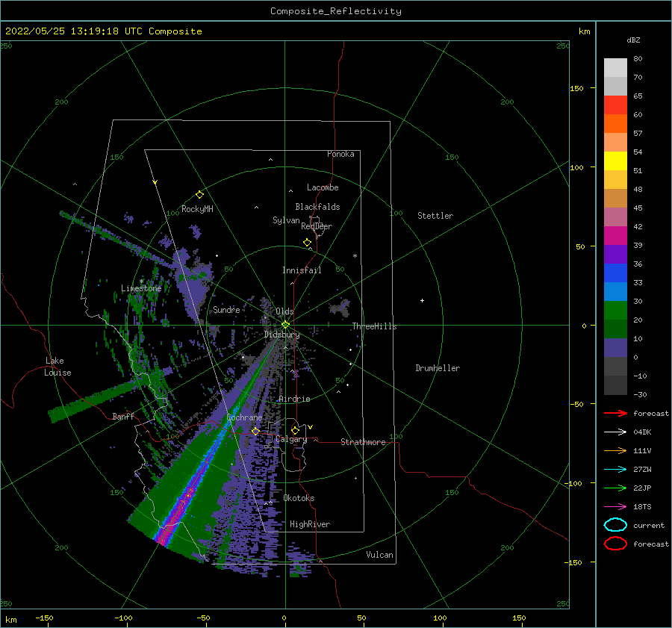Select the 10 dBZ slate-purple swatch
This screenshot has width=672, height=628.
pos(615,348)
